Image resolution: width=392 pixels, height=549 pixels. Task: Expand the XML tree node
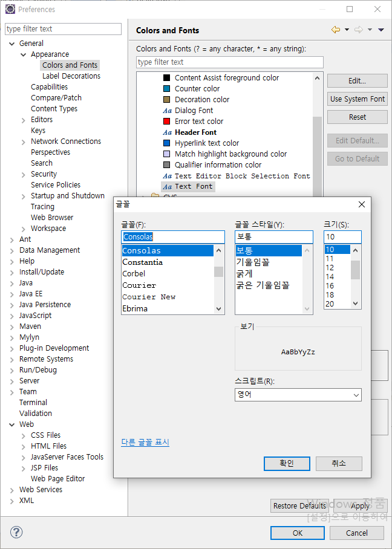[12, 501]
